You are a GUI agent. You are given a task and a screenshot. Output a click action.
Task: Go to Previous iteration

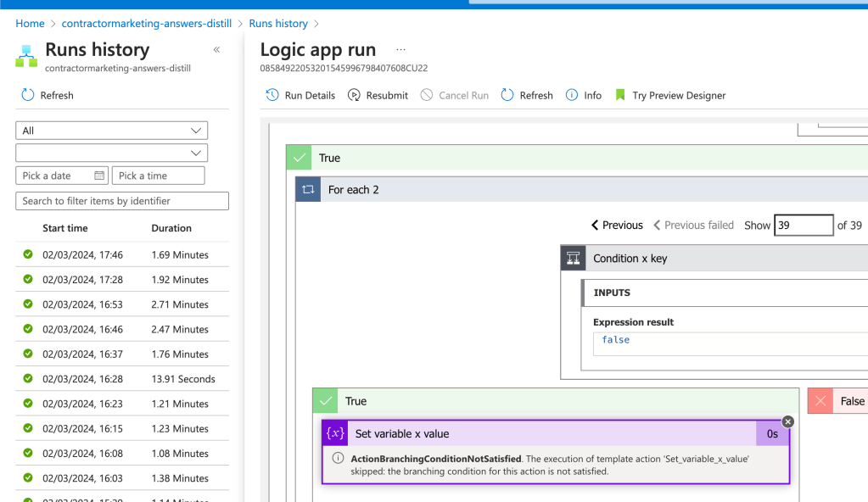pyautogui.click(x=617, y=226)
